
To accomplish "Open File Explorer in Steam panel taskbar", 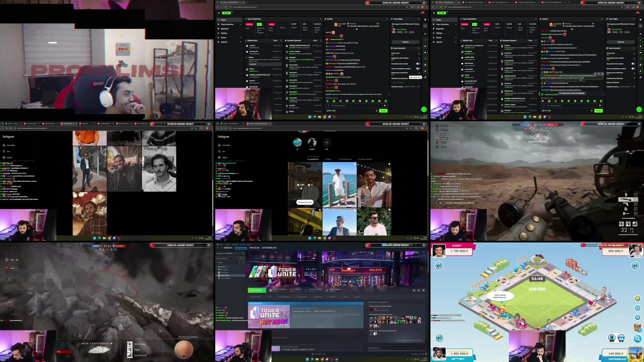I will pos(317,359).
